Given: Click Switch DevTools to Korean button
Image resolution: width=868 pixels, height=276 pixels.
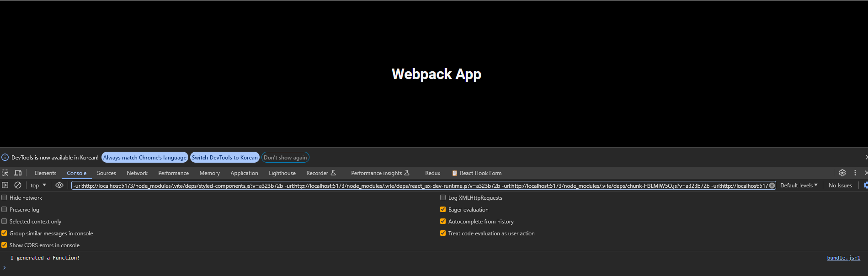Looking at the screenshot, I should coord(225,157).
